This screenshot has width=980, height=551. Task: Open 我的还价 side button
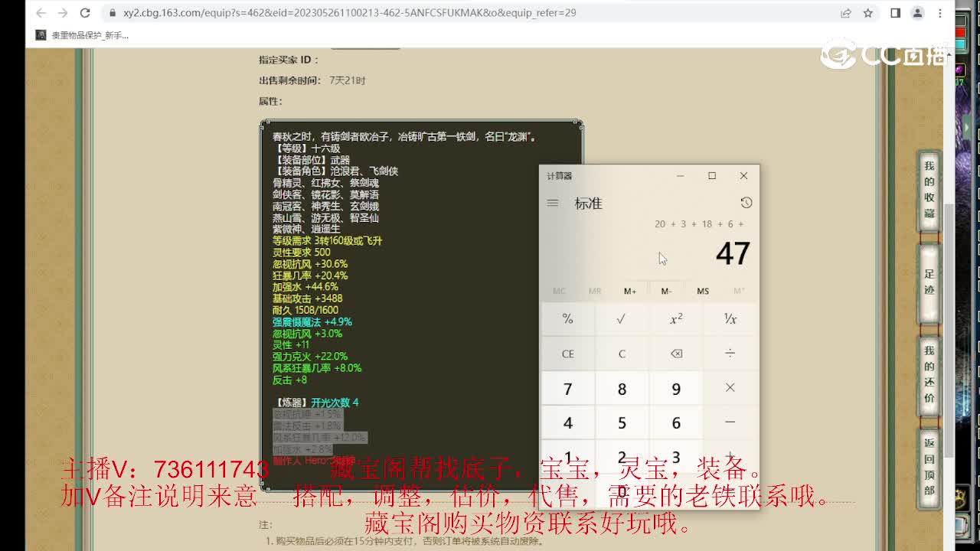tap(929, 375)
